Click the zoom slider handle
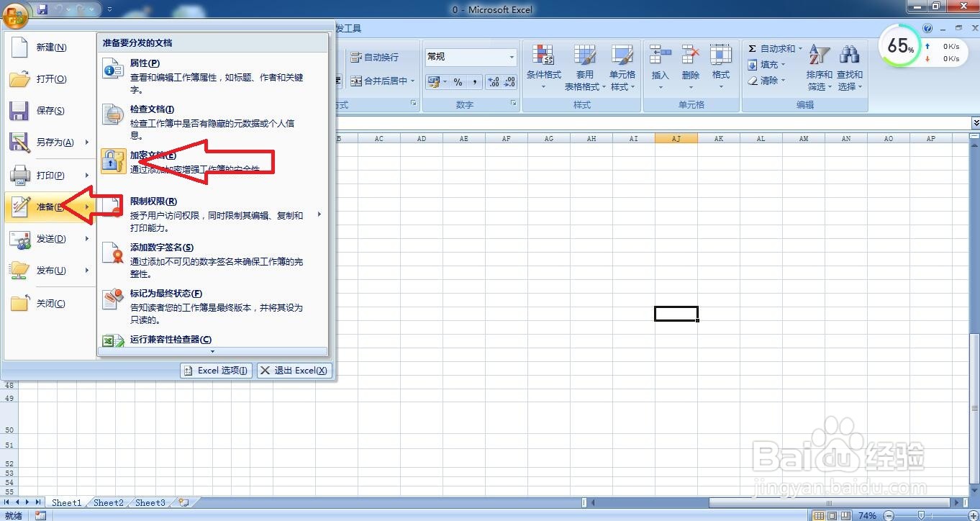Image resolution: width=980 pixels, height=521 pixels. 922,515
